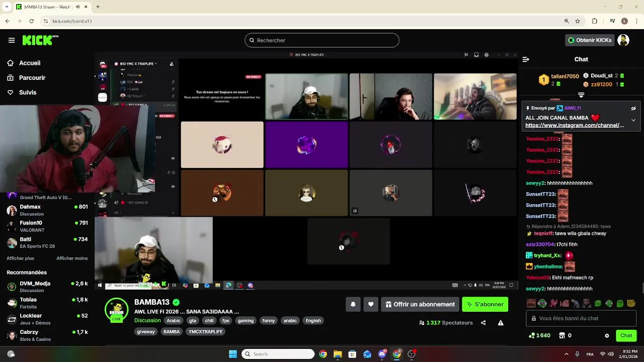Screen dimensions: 644x362
Task: Open the Kick hamburger menu
Action: [12, 40]
